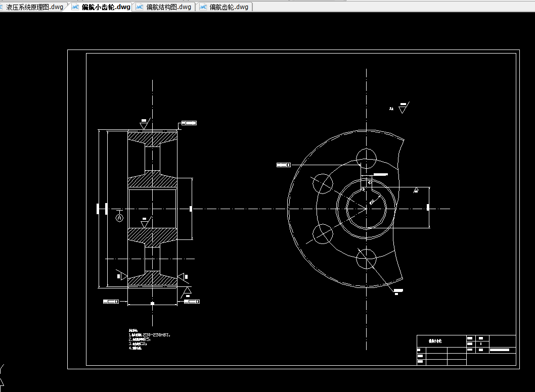Pick the bottom bolt hole circle in gear view
Image resolution: width=535 pixels, height=392 pixels.
click(366, 259)
